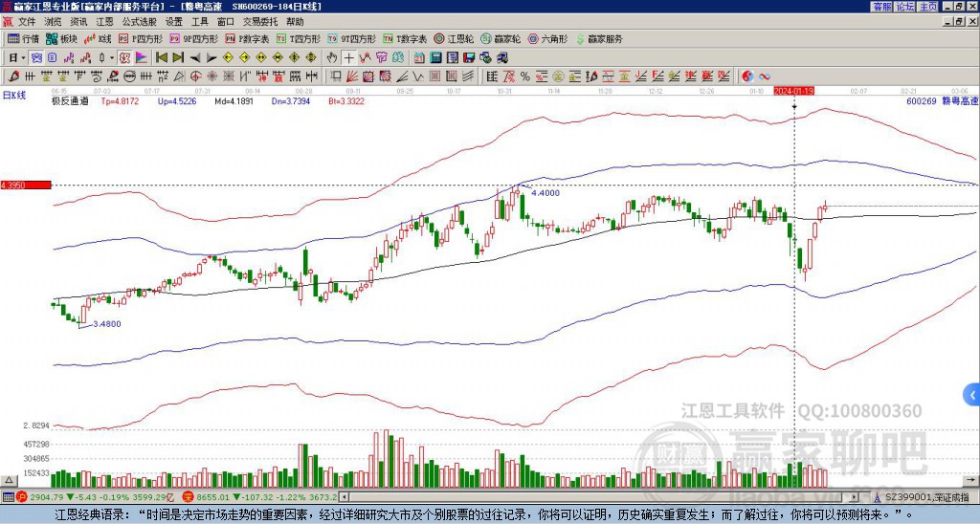Click the SZ399001 深证成指 status entry
Viewport: 980px width, 524px height.
926,497
